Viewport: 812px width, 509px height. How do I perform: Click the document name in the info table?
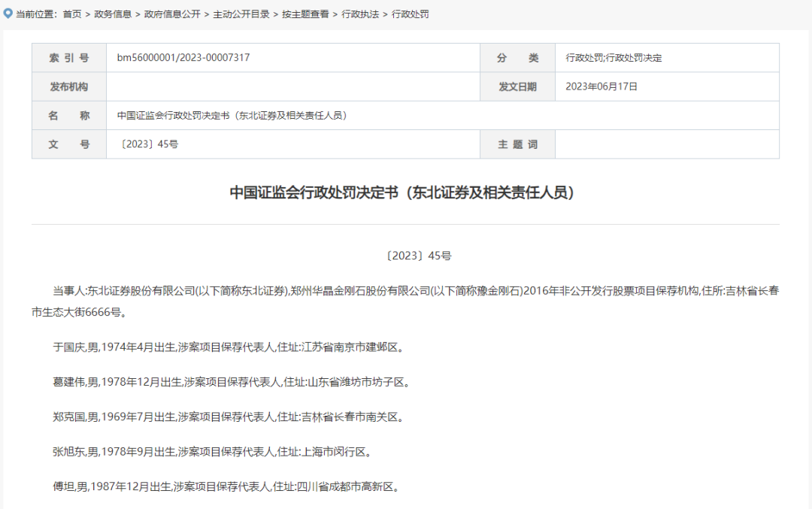click(x=232, y=116)
